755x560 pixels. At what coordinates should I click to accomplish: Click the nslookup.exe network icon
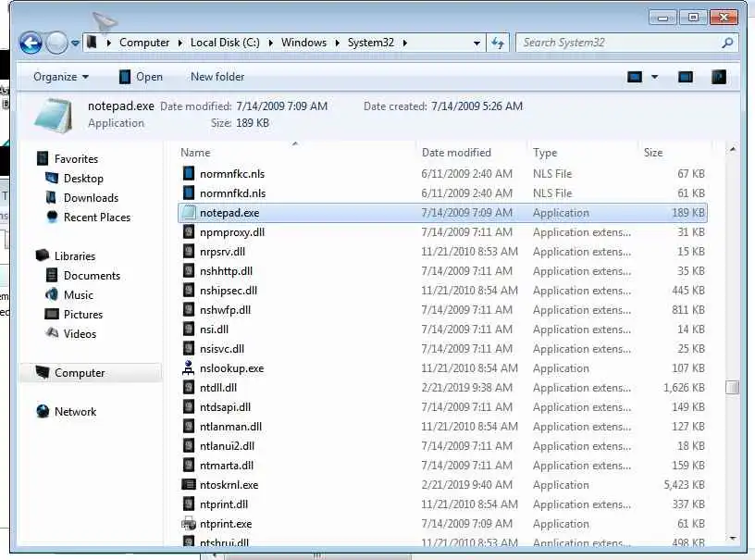pyautogui.click(x=189, y=367)
